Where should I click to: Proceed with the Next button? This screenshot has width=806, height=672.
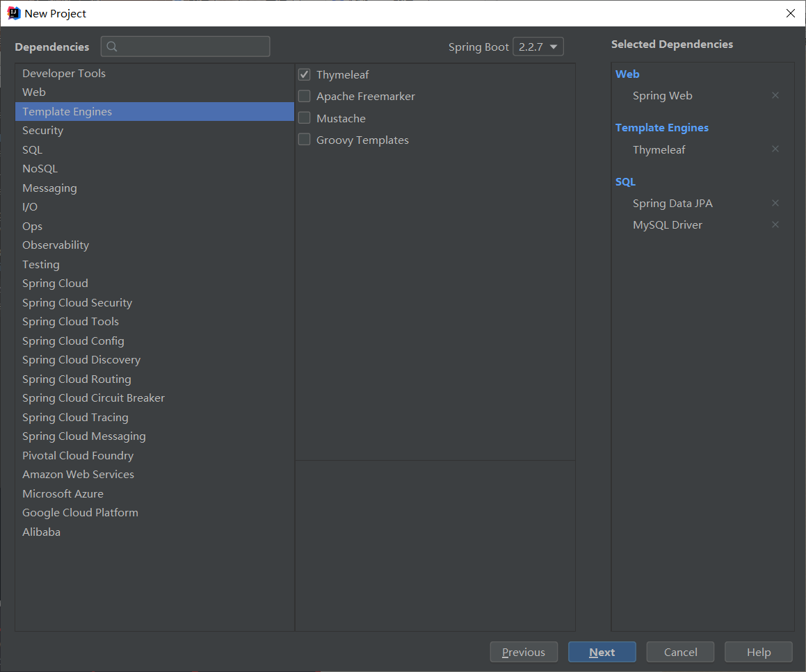point(602,652)
